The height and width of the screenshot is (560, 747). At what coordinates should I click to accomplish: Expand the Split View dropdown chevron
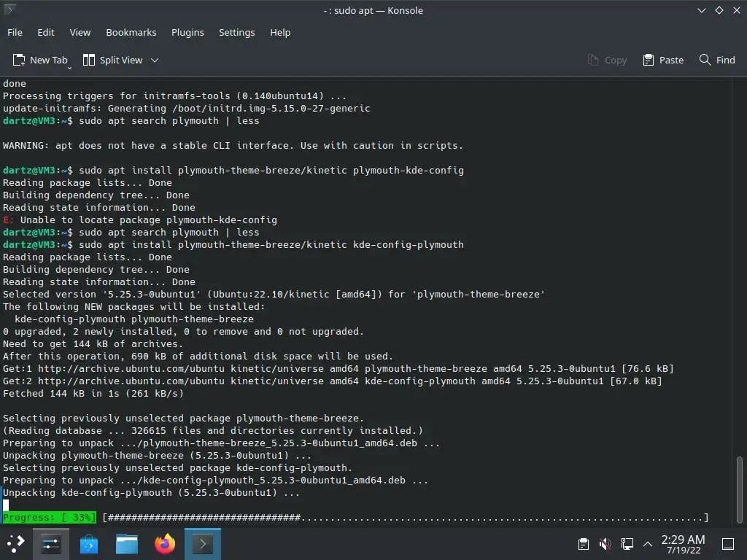click(155, 60)
